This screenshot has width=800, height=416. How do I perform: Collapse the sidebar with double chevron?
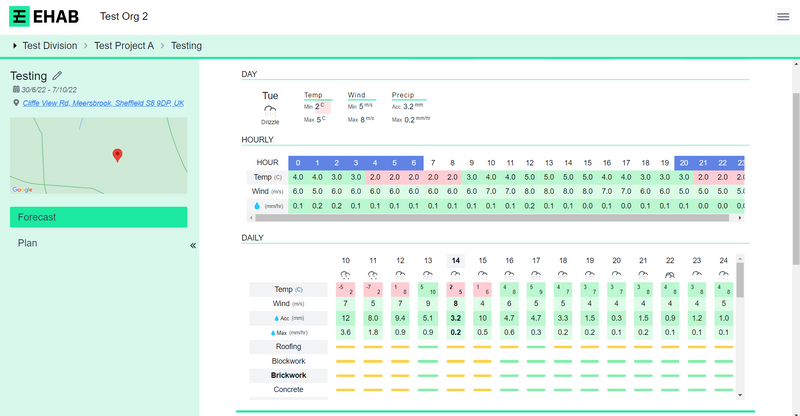(x=193, y=245)
